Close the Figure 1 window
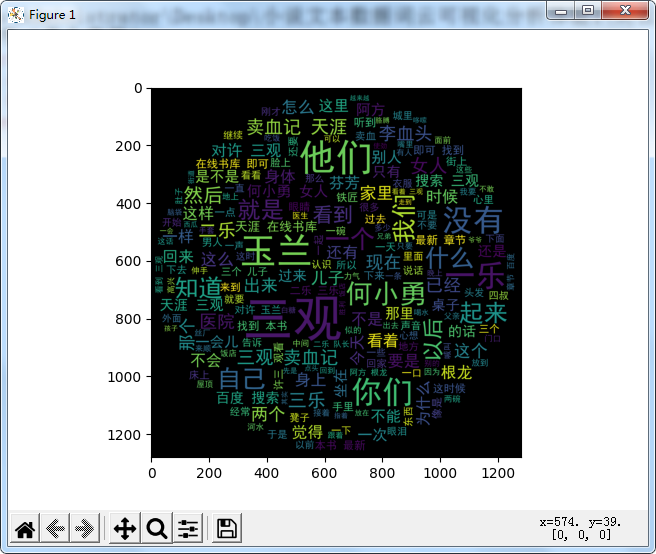Screen dimensions: 656x554 [x=625, y=10]
